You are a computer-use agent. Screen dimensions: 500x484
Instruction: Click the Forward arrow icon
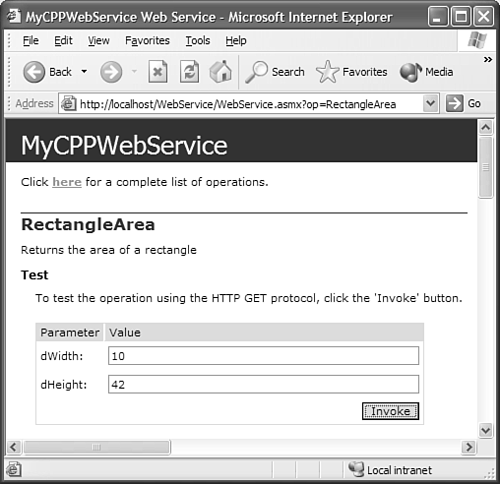(x=111, y=72)
